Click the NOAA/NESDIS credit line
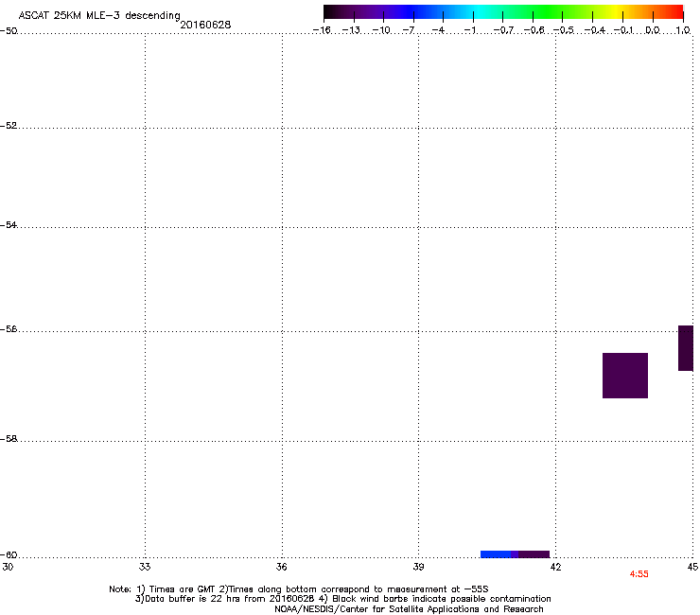The height and width of the screenshot is (615, 700). pyautogui.click(x=409, y=609)
